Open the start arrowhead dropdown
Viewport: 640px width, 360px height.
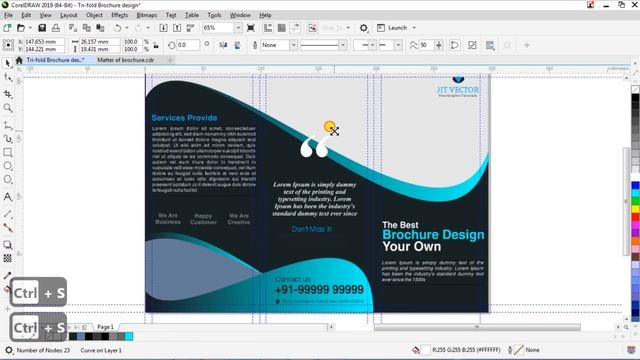click(372, 45)
